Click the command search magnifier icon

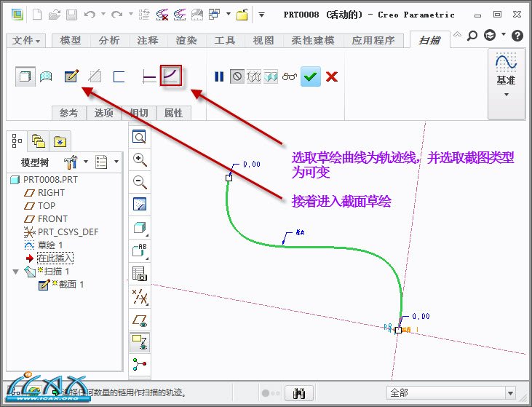point(472,35)
